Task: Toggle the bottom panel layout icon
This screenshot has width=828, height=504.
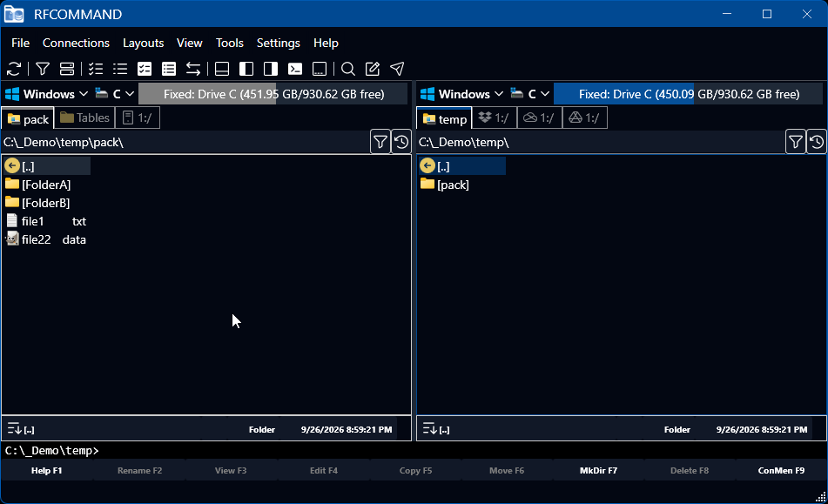Action: (222, 69)
